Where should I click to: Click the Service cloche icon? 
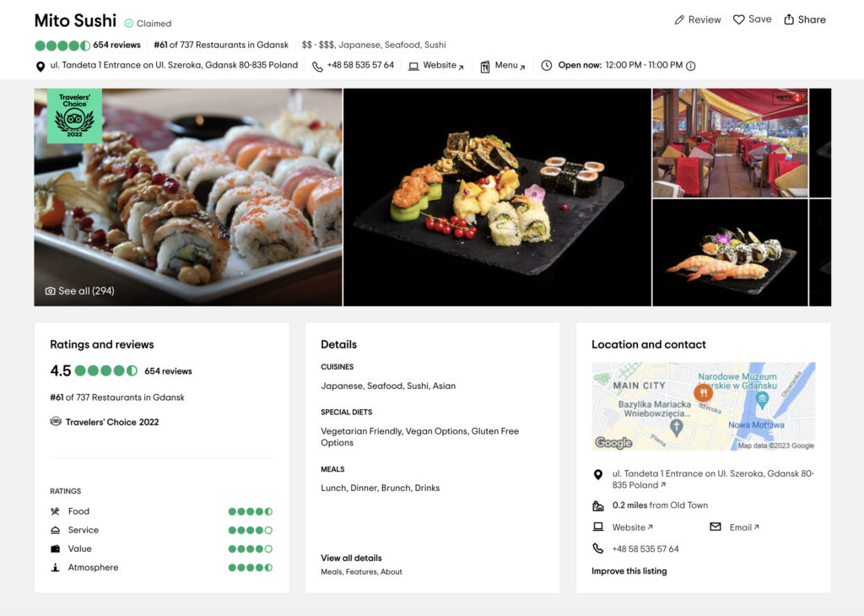(x=55, y=530)
